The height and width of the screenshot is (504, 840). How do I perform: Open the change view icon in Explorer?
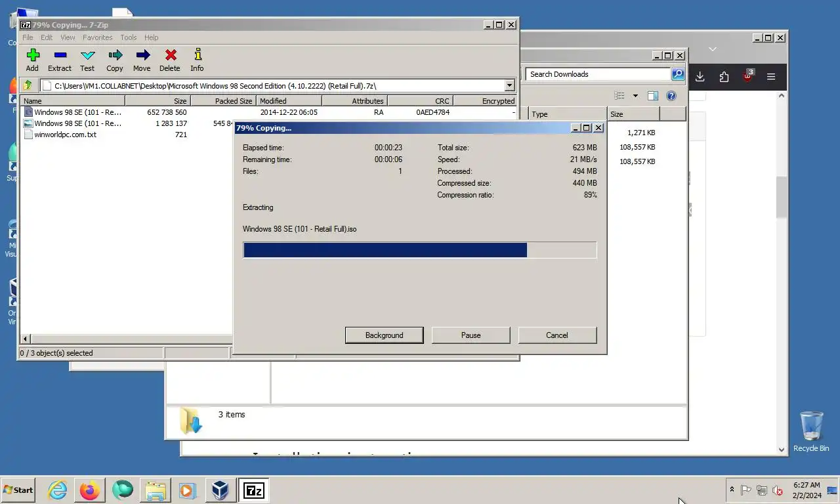619,96
